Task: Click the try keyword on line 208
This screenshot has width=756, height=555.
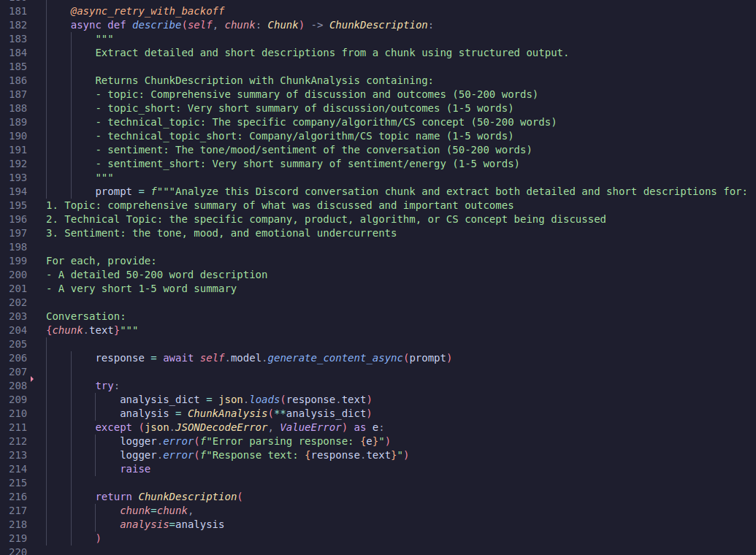Action: pyautogui.click(x=107, y=386)
